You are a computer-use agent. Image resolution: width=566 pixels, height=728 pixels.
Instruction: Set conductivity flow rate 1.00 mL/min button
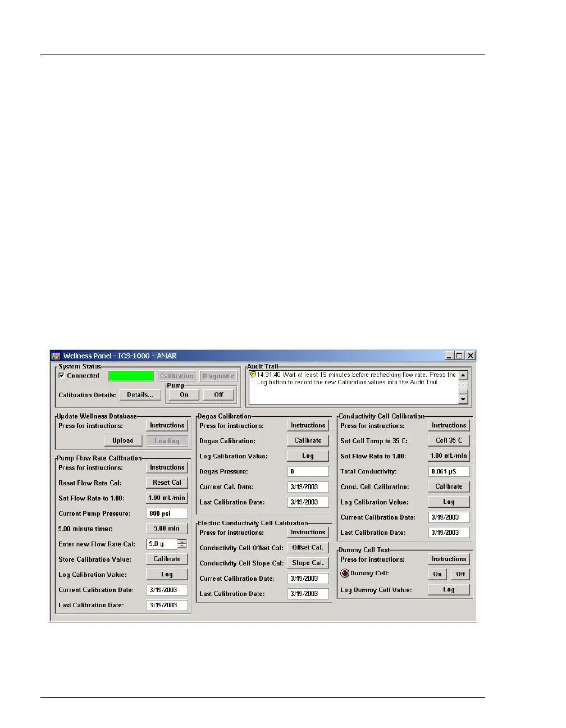pos(449,456)
